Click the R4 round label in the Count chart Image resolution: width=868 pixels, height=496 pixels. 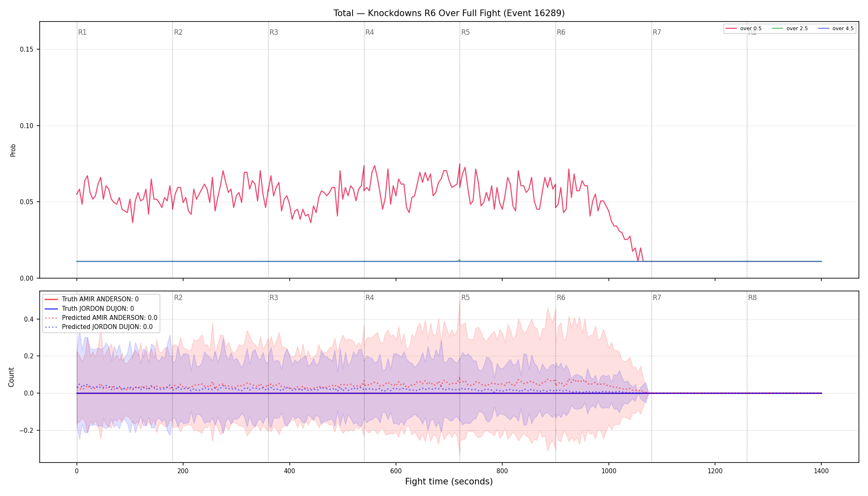(x=370, y=298)
